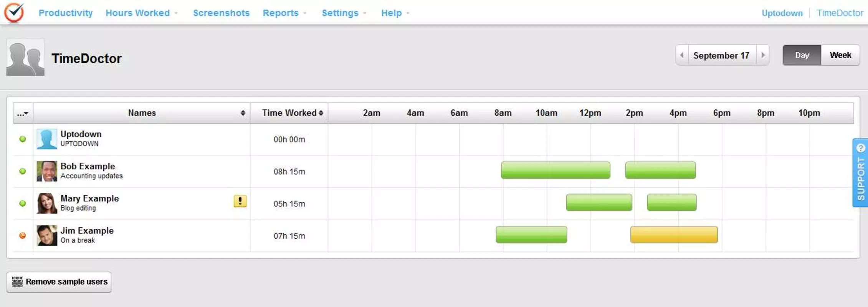
Task: Sort the table by Time Worked
Action: 289,113
